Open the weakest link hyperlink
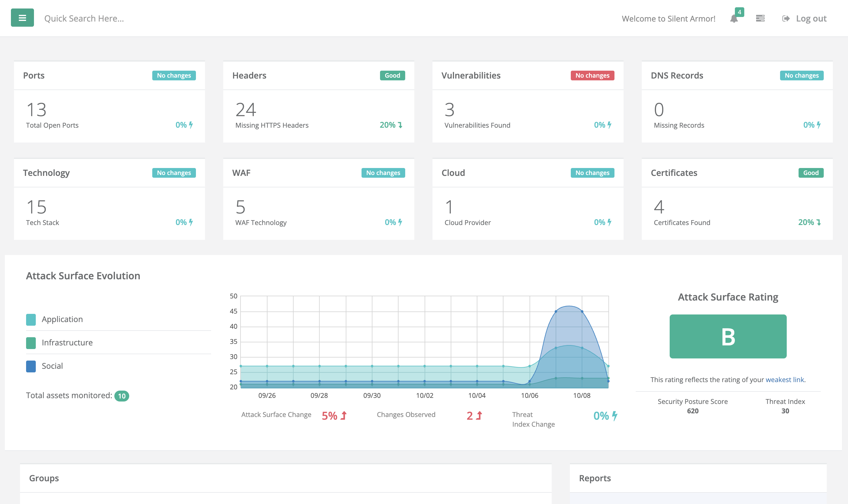 pos(785,379)
